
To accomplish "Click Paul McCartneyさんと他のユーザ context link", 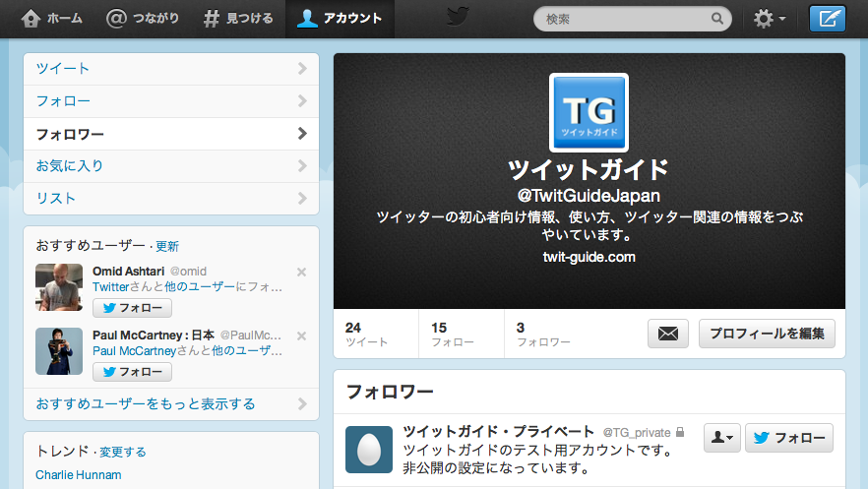I will (187, 350).
